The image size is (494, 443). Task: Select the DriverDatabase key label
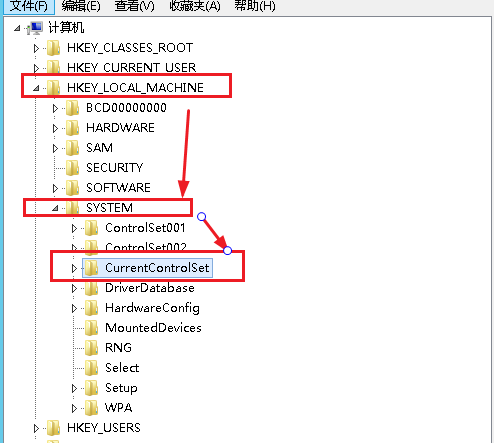[x=150, y=288]
